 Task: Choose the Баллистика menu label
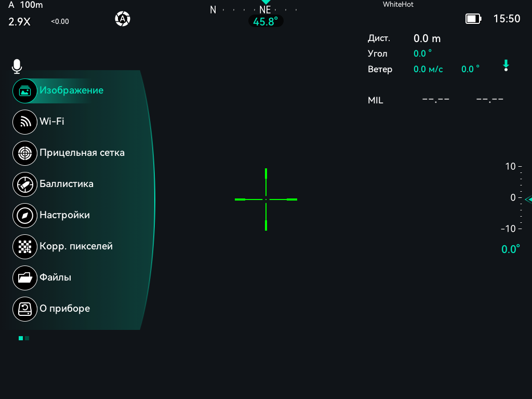66,184
